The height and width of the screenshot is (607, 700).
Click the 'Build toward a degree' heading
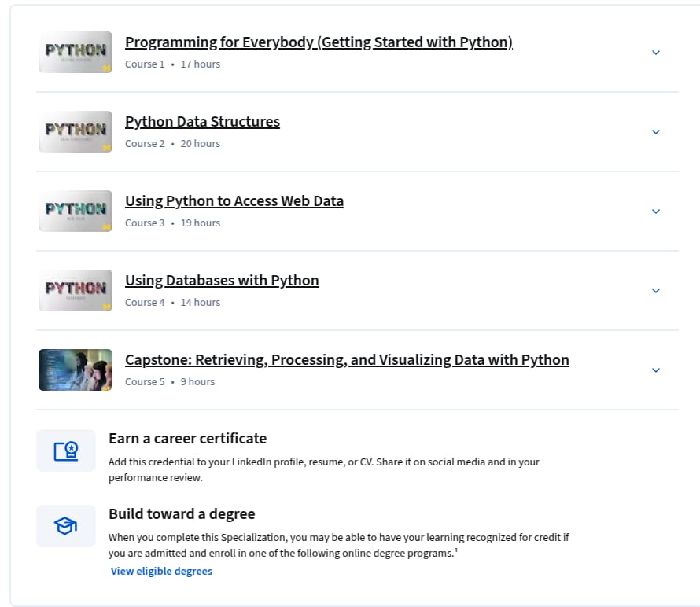tap(182, 514)
